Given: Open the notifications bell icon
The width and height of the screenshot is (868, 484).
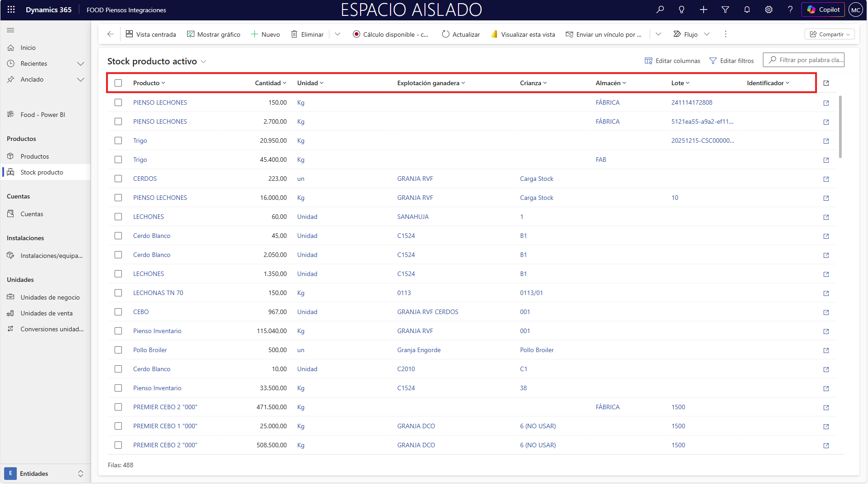Looking at the screenshot, I should (x=747, y=10).
